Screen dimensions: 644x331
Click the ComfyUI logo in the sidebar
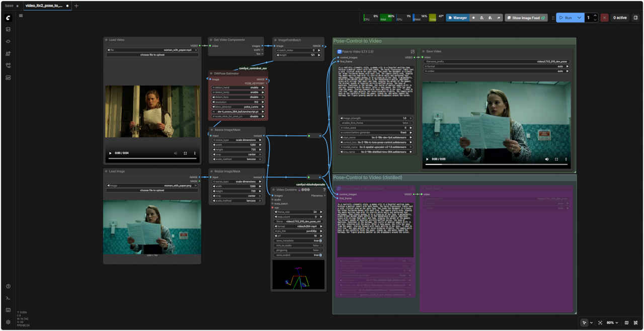pyautogui.click(x=8, y=18)
